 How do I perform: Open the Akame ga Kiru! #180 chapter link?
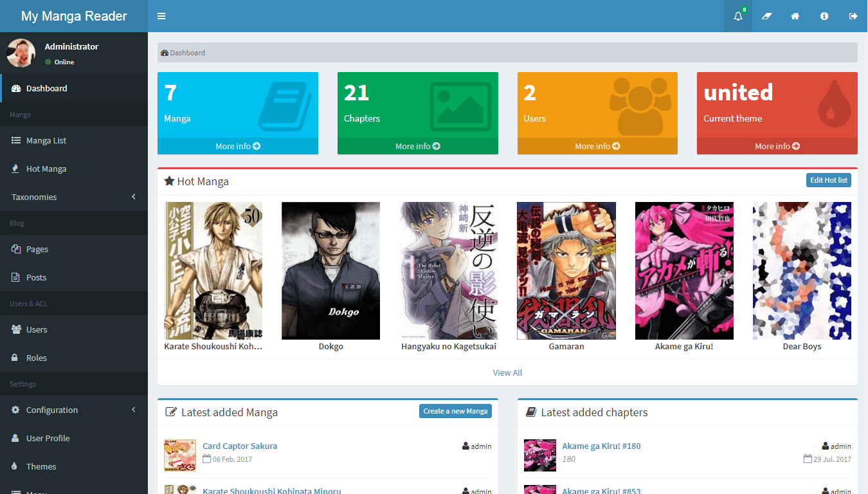[601, 446]
